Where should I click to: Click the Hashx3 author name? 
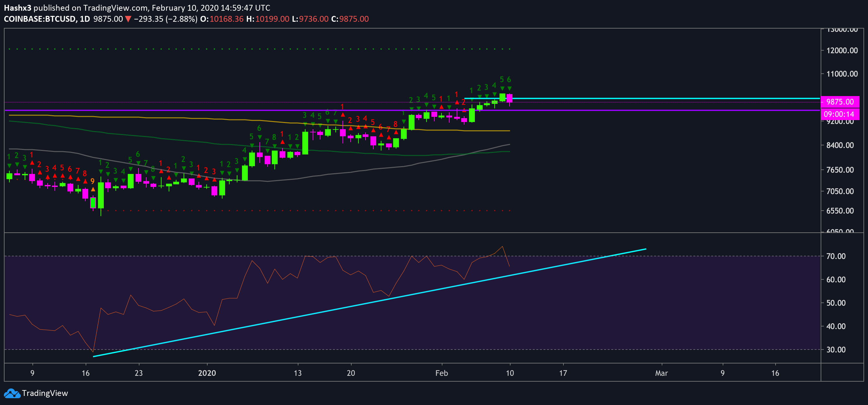18,8
